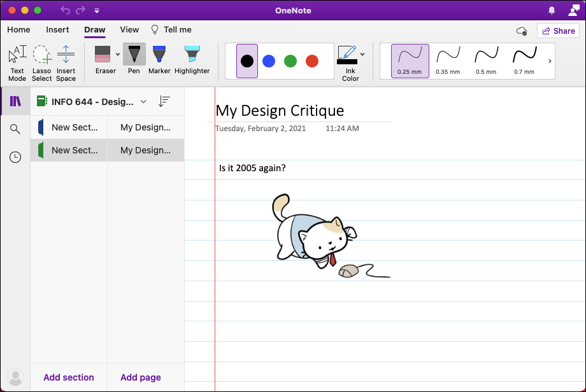Expand the INFO 644 notebook list
The image size is (586, 392).
(x=143, y=102)
